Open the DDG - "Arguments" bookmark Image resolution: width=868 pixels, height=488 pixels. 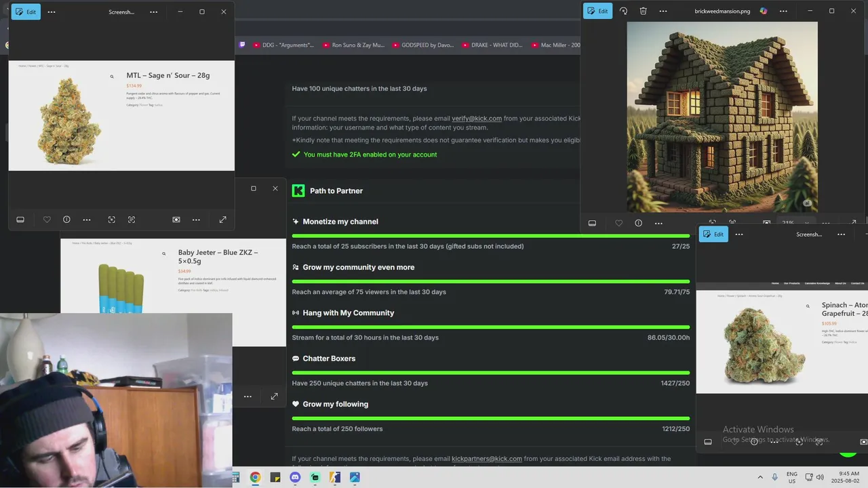tap(283, 45)
